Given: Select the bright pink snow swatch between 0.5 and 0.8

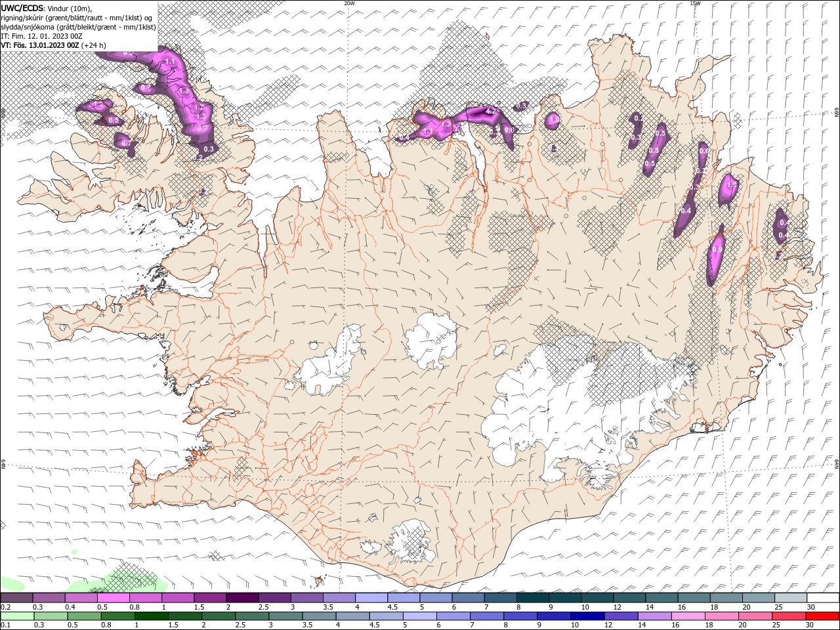Looking at the screenshot, I should [114, 597].
